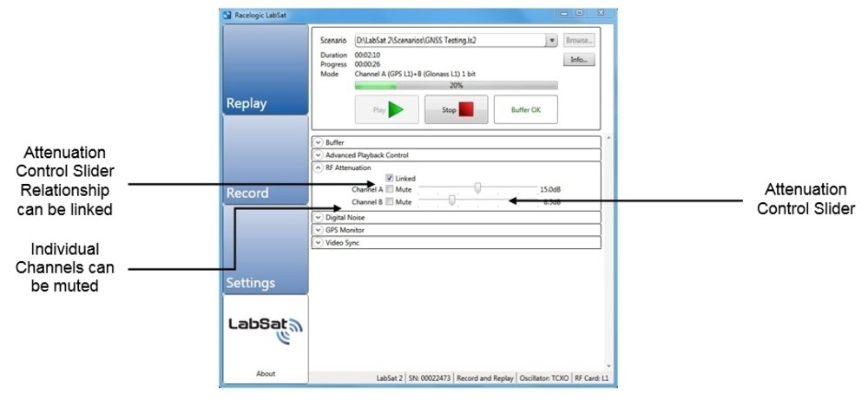The image size is (868, 400).
Task: Open the Scenario dropdown arrow
Action: click(x=552, y=41)
